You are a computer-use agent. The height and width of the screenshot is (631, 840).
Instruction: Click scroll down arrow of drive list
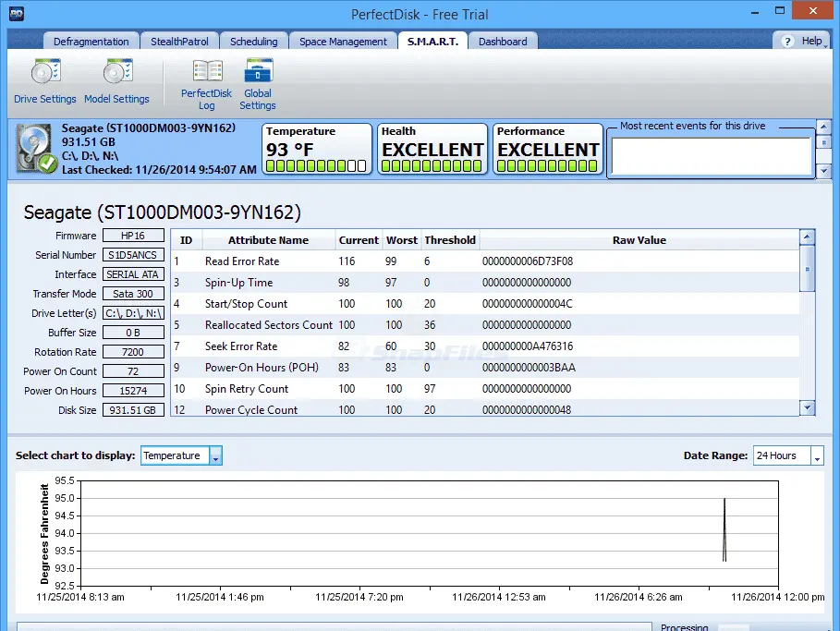823,172
